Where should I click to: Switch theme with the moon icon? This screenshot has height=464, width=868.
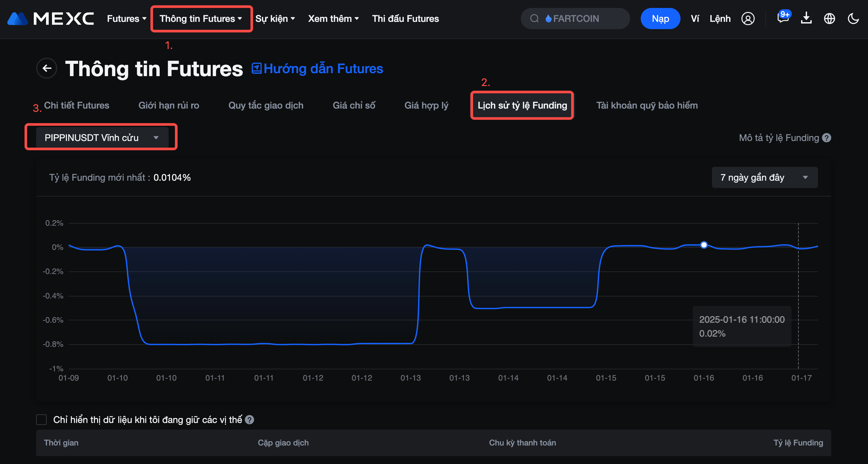click(853, 19)
